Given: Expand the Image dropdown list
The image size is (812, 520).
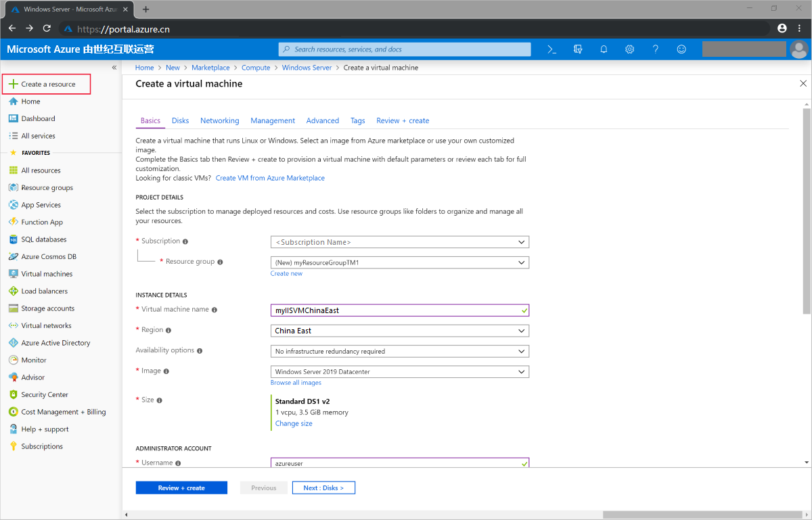Looking at the screenshot, I should tap(399, 372).
